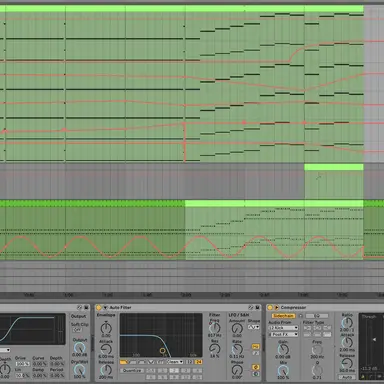Screen dimensions: 384x384
Task: Select the Saturator Drive value field
Action: click(x=22, y=364)
